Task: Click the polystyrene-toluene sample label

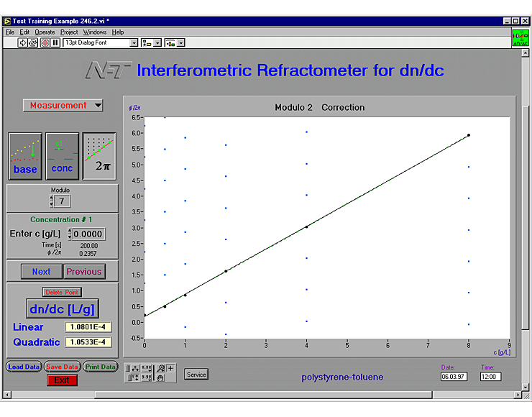Action: coord(342,377)
